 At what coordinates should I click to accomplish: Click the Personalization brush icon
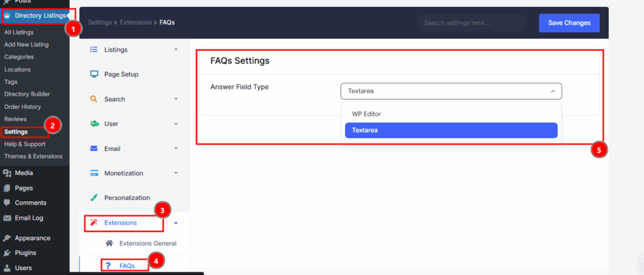94,198
